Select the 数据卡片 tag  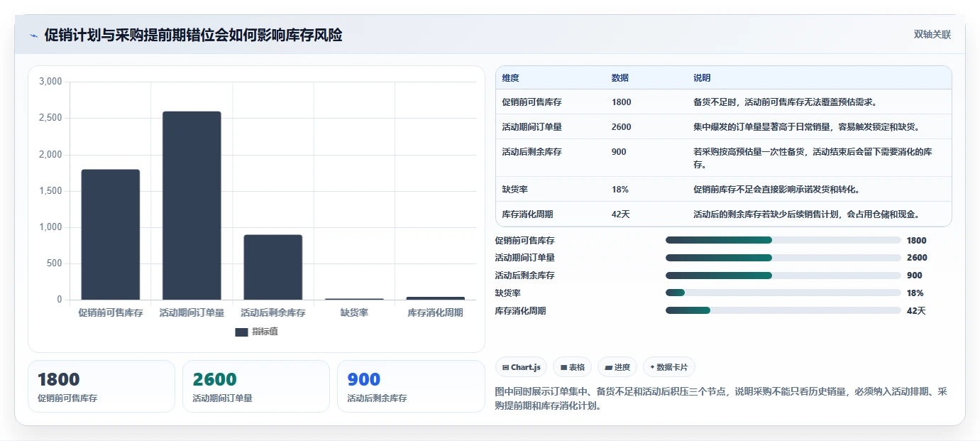(x=669, y=367)
